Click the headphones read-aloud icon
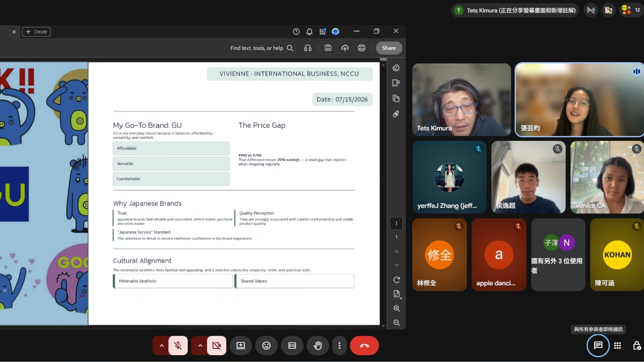 point(308,48)
